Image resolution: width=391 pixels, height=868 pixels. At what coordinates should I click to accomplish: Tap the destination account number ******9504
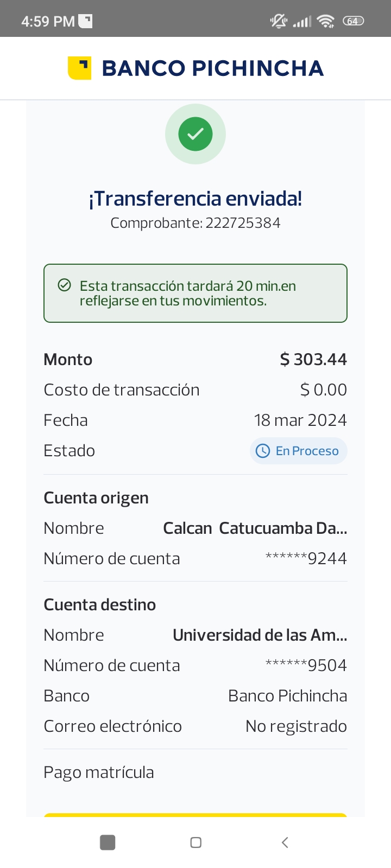click(306, 666)
